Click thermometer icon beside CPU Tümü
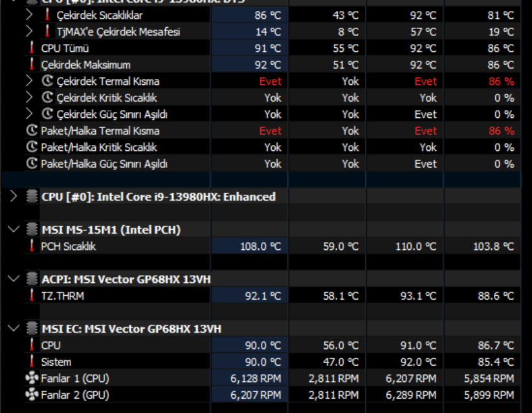Screen dimensions: 532x413 [x=32, y=48]
